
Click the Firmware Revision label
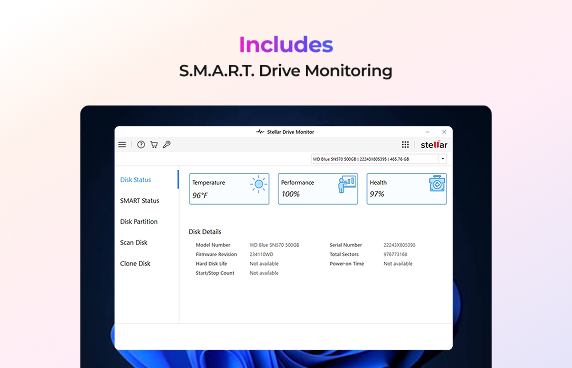216,254
